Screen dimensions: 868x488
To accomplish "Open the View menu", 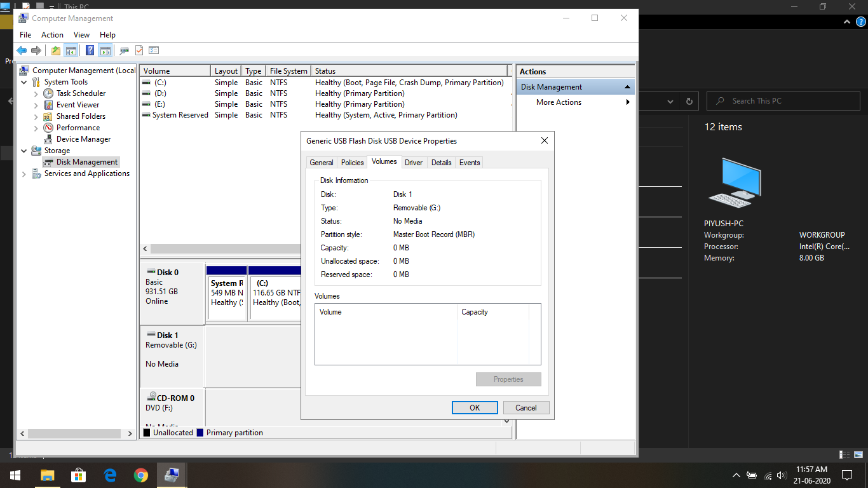I will [x=81, y=35].
